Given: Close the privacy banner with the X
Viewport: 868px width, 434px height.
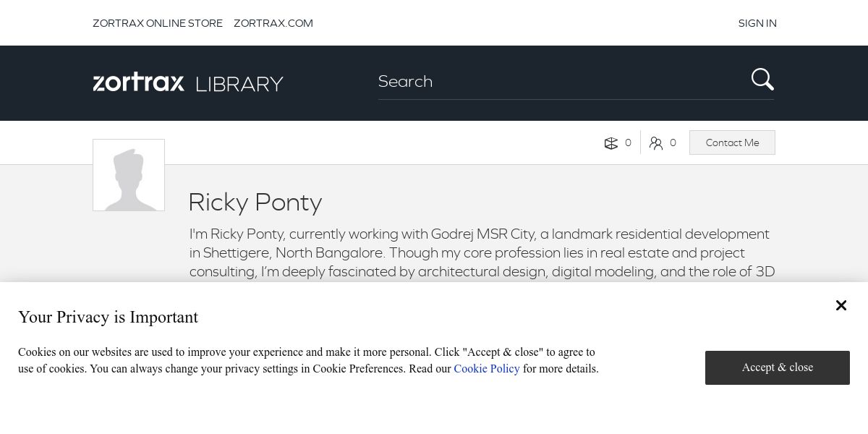Looking at the screenshot, I should [x=841, y=305].
